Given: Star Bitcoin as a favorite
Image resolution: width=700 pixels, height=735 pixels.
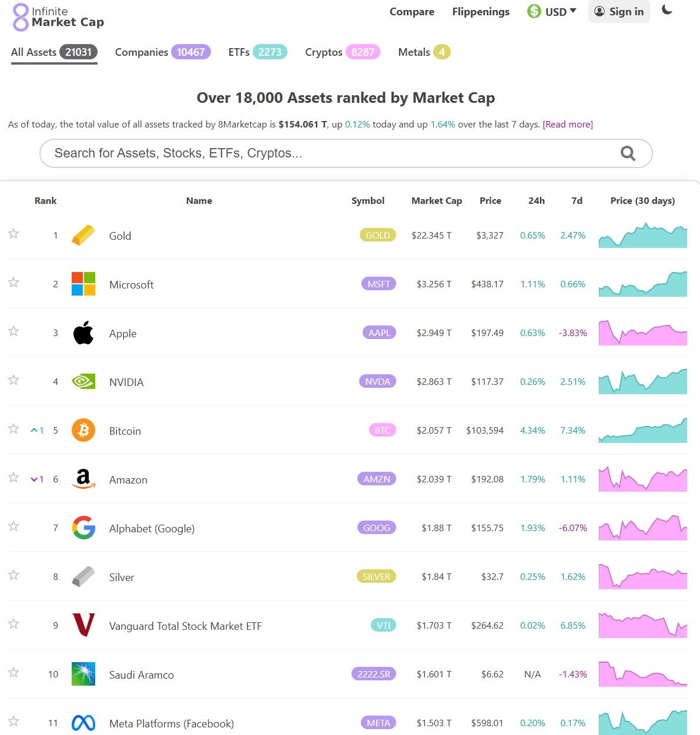Looking at the screenshot, I should pos(14,429).
